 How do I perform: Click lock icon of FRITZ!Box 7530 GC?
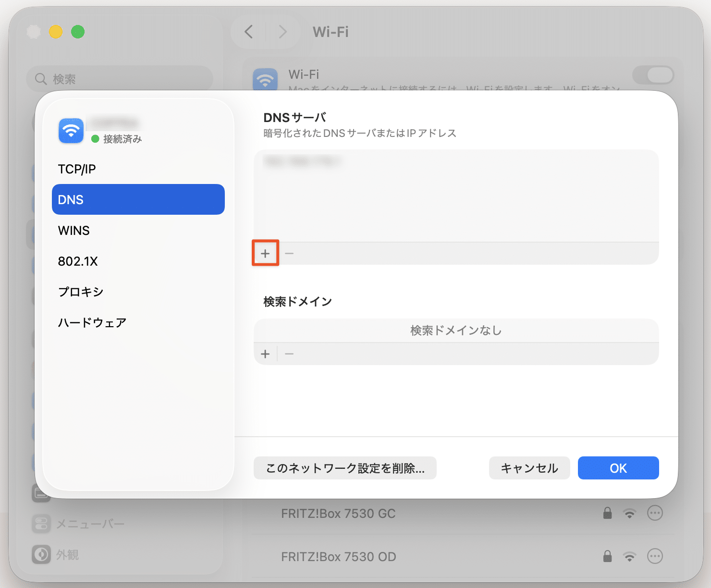[608, 513]
